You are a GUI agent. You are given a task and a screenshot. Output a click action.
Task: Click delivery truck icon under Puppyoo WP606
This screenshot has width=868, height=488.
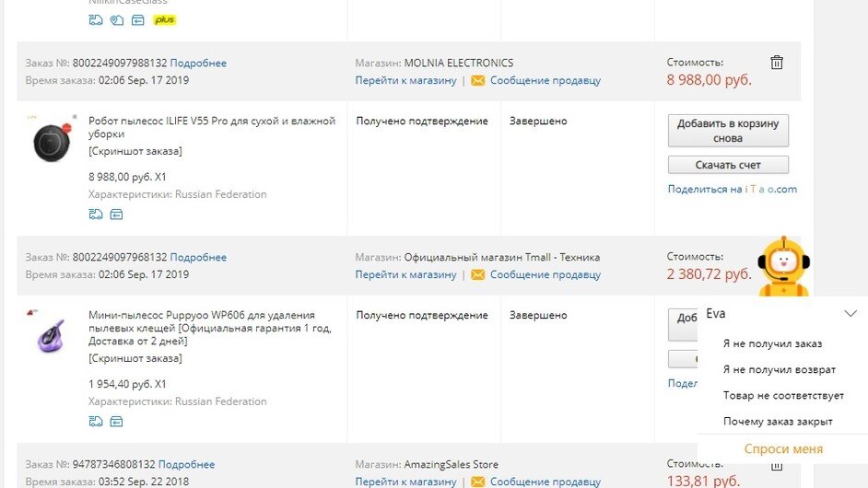click(96, 422)
